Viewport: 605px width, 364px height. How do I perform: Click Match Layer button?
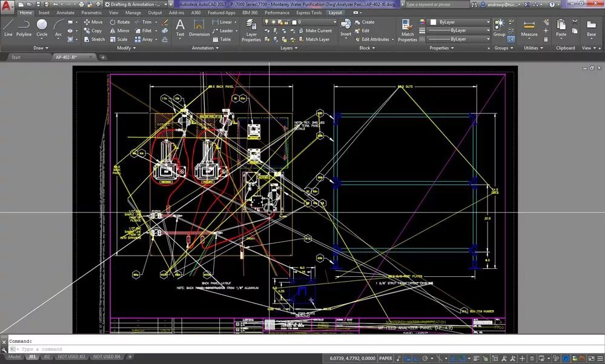(x=314, y=39)
